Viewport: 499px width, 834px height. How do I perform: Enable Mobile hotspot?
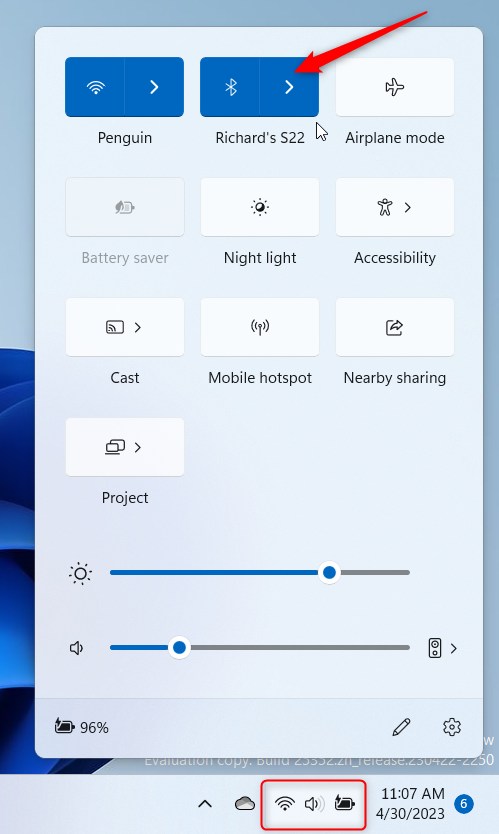[x=260, y=327]
